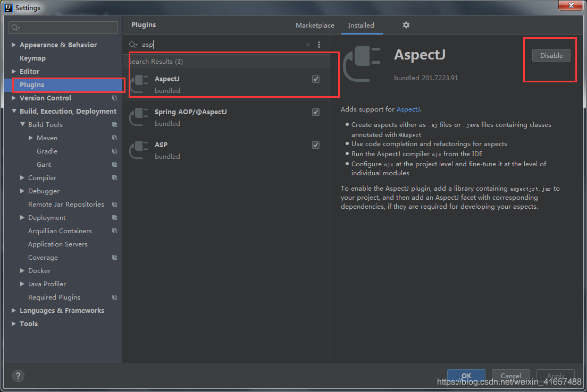Click the project-level icon beside Arquillian Containers
The image size is (587, 392).
(x=114, y=231)
